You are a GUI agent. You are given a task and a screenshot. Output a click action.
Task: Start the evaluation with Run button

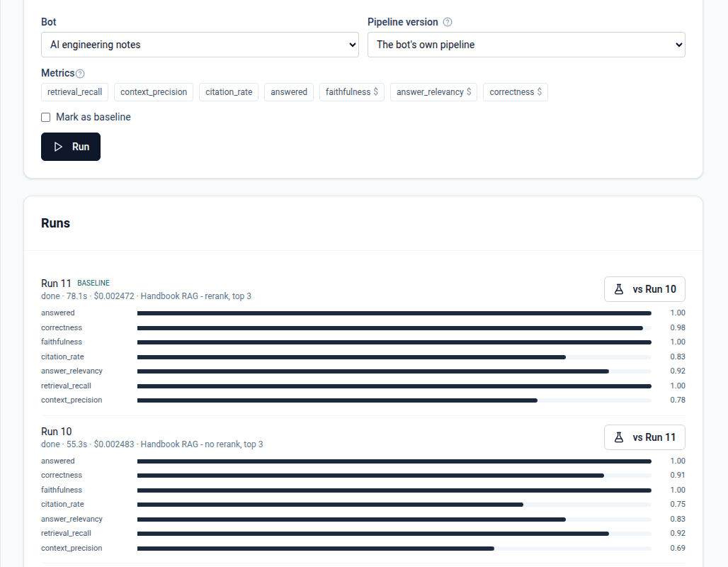point(71,147)
